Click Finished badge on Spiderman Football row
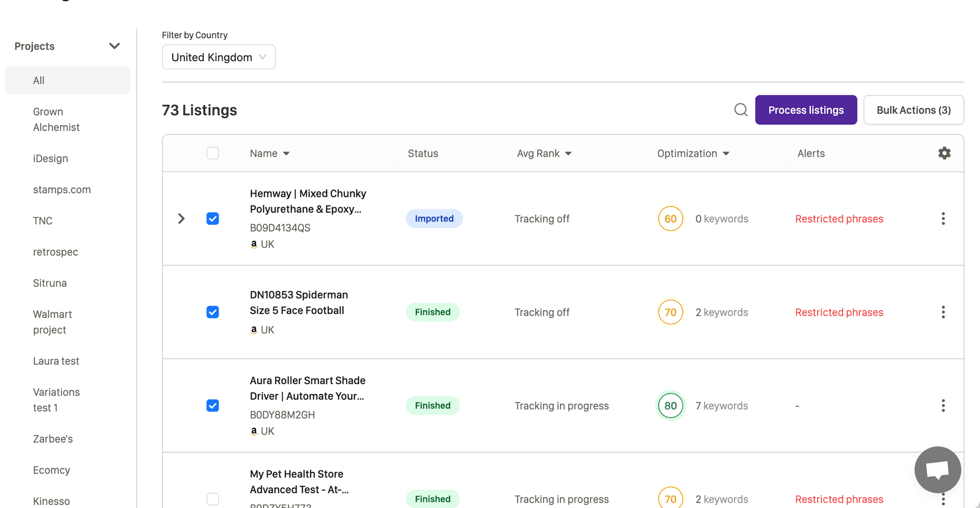Image resolution: width=980 pixels, height=508 pixels. point(432,312)
